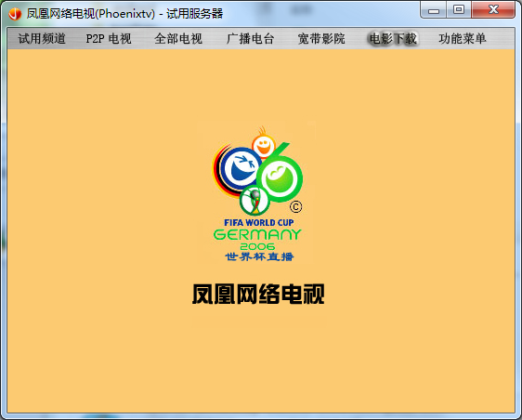
Task: Open the 试用频道 menu
Action: [x=42, y=39]
